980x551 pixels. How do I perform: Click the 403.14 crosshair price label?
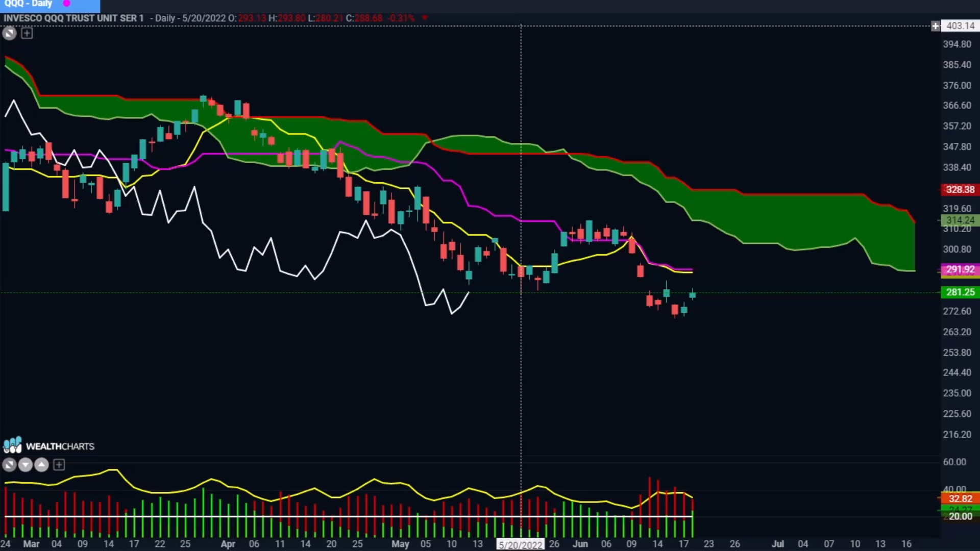pos(961,26)
